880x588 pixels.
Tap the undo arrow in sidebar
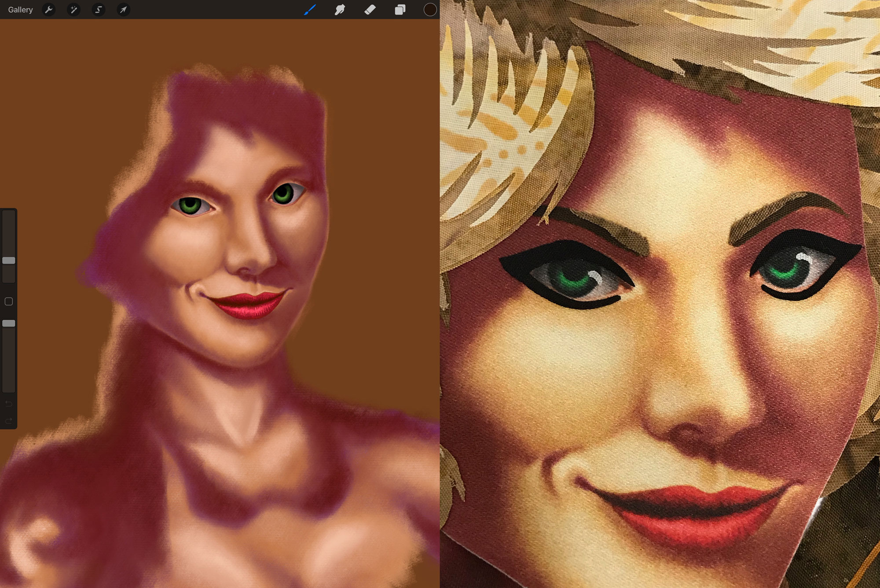pos(9,403)
